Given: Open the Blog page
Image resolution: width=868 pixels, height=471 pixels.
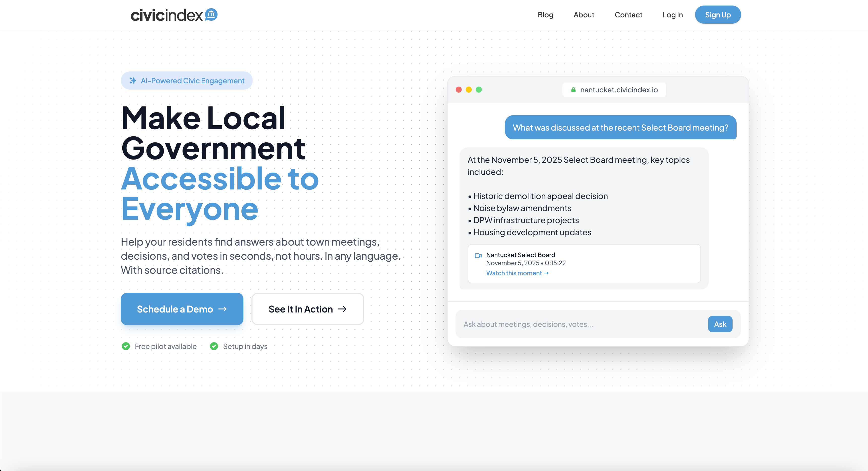Looking at the screenshot, I should click(545, 15).
